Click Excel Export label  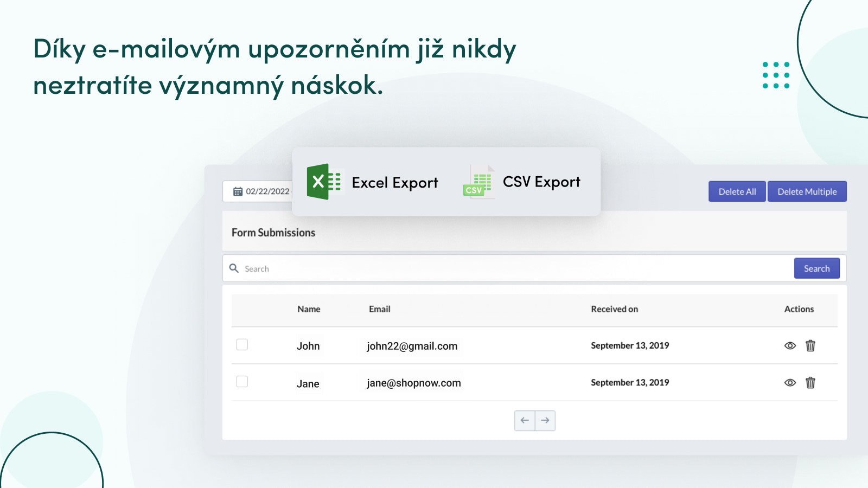395,183
